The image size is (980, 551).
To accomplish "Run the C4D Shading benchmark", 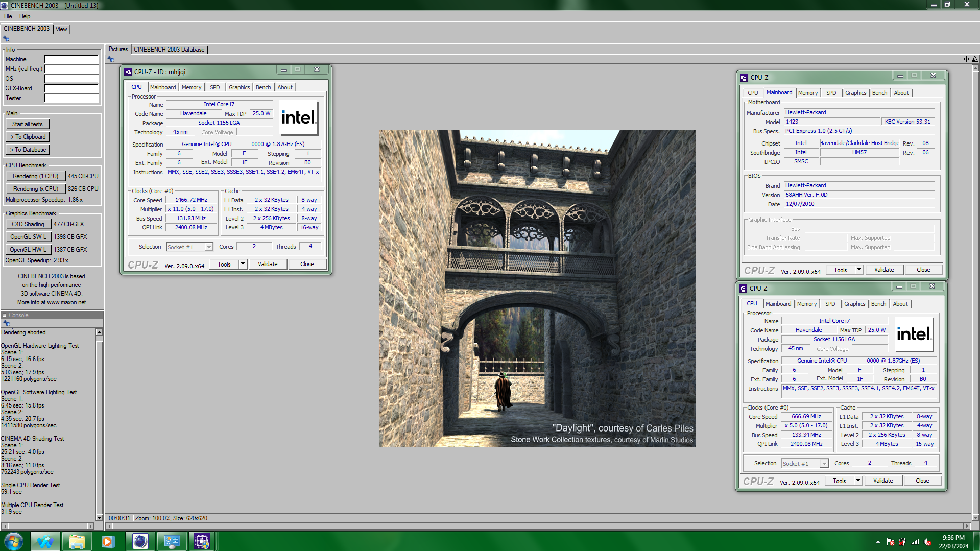I will (28, 224).
